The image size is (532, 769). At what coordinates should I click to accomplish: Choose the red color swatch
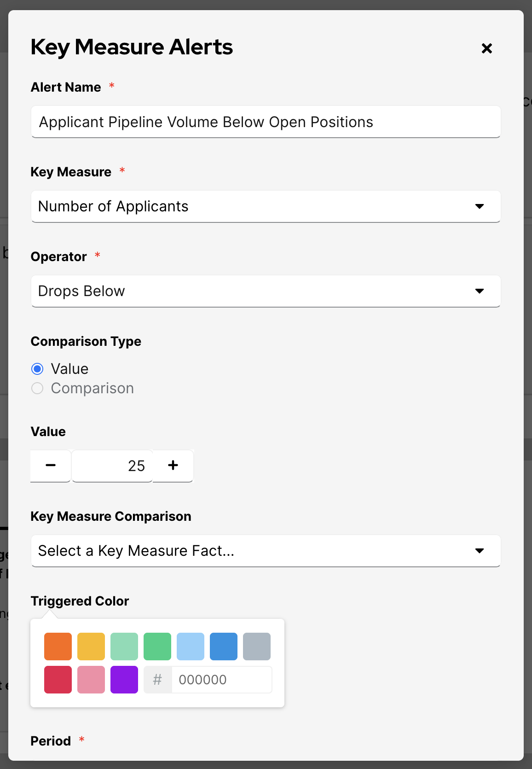58,680
